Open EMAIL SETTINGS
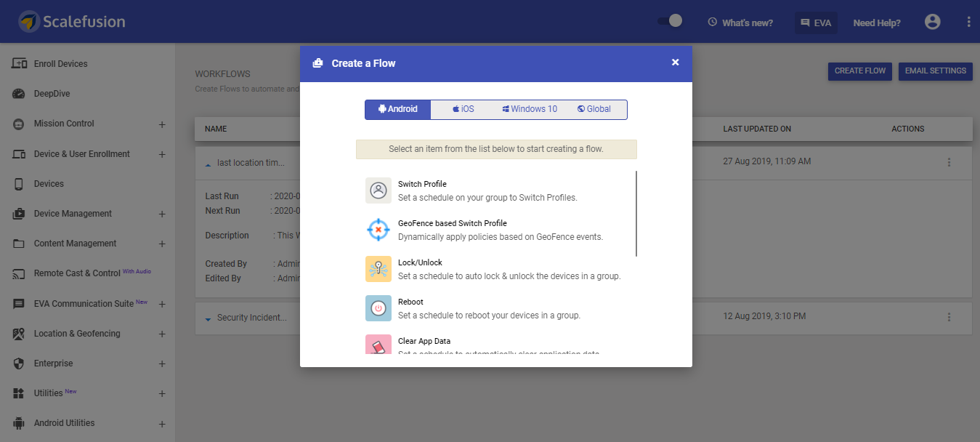The width and height of the screenshot is (980, 442). [x=936, y=71]
